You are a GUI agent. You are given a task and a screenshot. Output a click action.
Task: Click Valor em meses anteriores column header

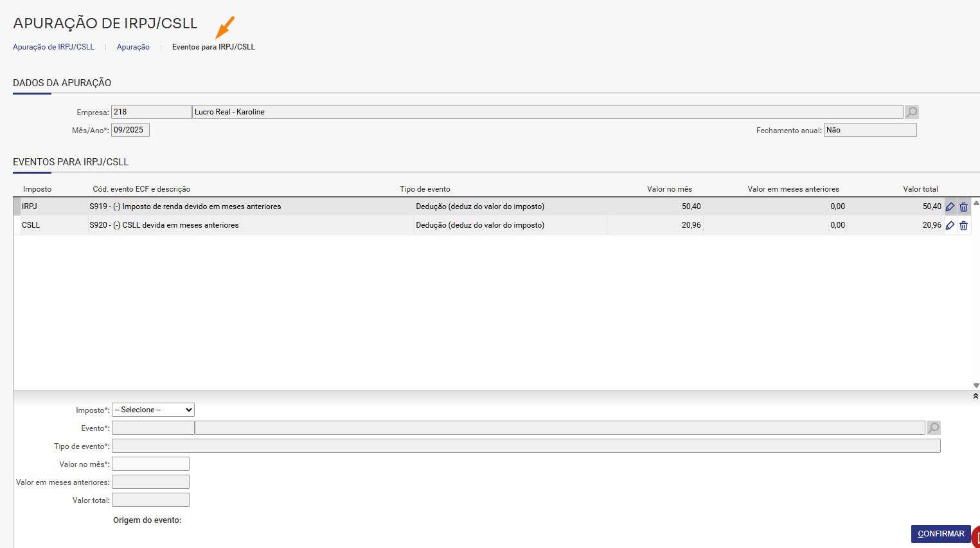[793, 189]
